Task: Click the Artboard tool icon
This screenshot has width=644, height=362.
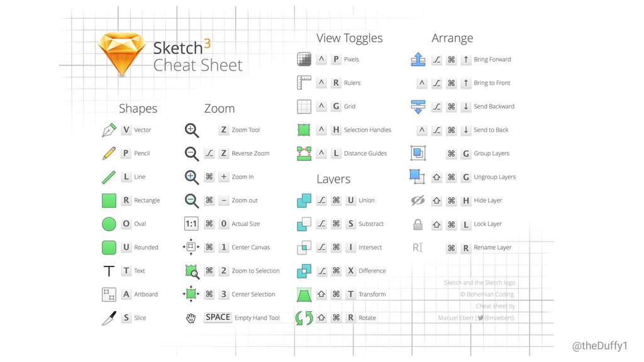Action: tap(109, 294)
